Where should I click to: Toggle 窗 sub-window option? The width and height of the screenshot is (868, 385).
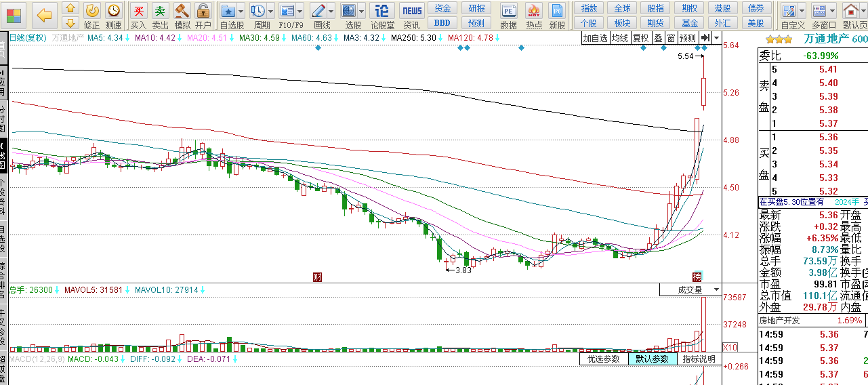coord(671,38)
